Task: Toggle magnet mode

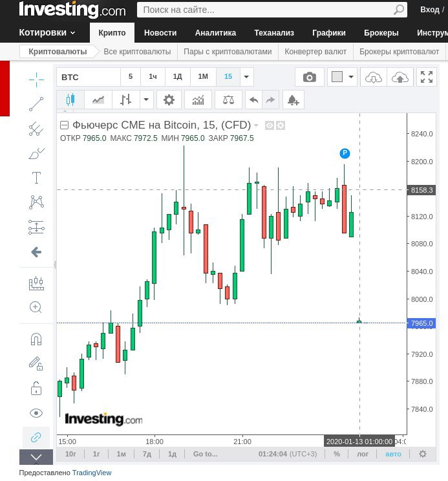Action: pos(36,339)
